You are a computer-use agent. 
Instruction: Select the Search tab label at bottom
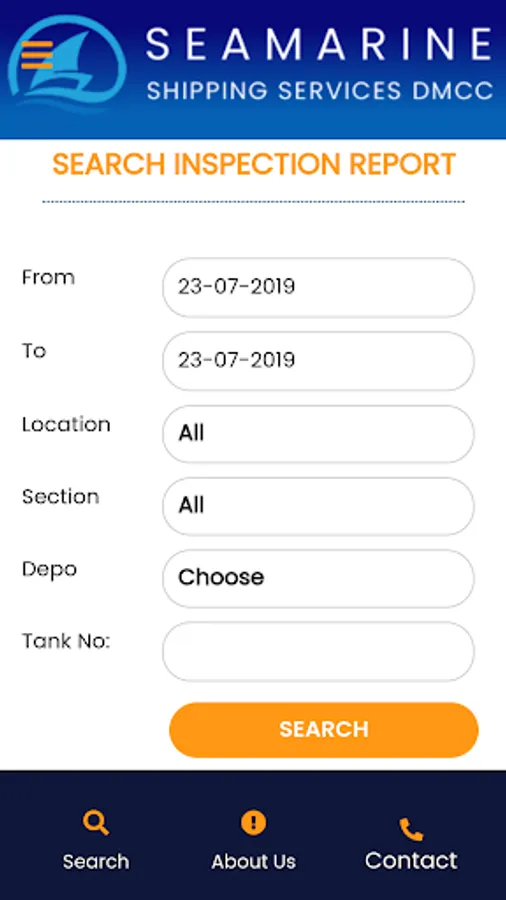(96, 862)
